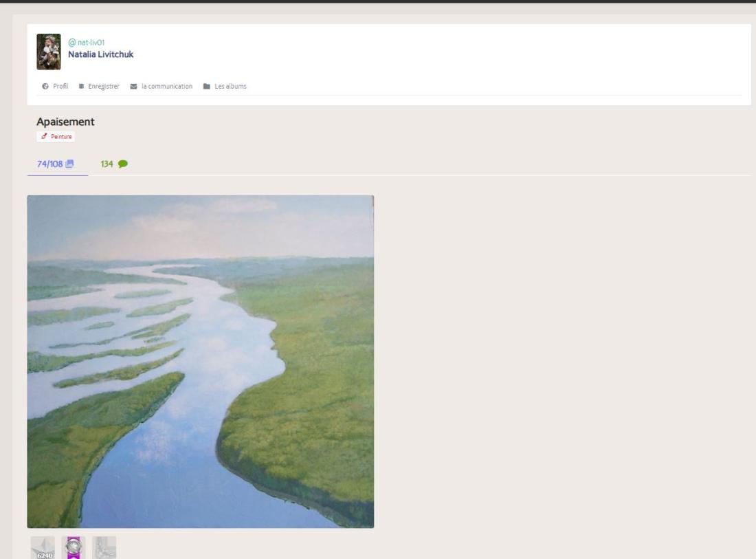Switch to the 134 comments tab

tap(114, 164)
